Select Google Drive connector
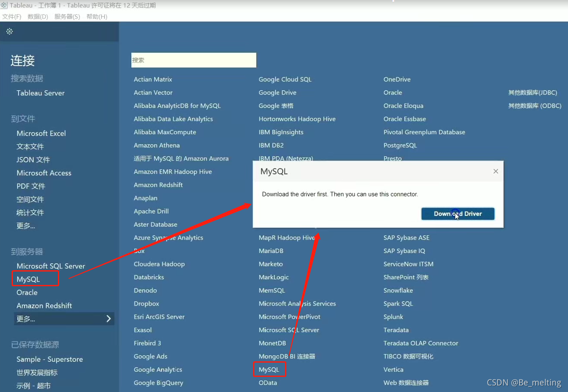 (278, 92)
